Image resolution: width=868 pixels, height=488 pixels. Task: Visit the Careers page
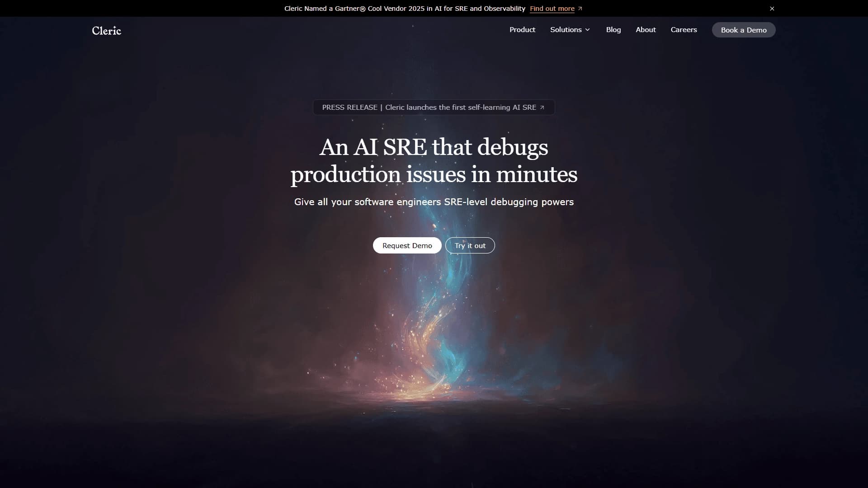click(684, 30)
